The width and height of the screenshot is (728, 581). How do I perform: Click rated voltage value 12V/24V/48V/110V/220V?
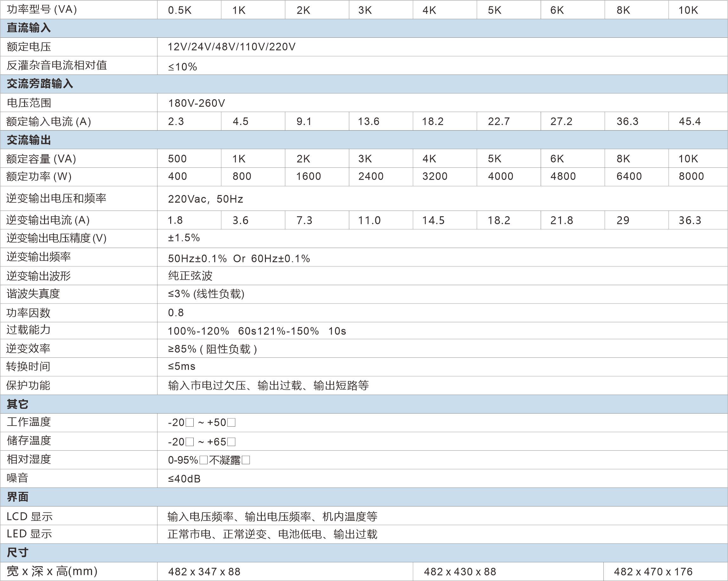(x=232, y=47)
